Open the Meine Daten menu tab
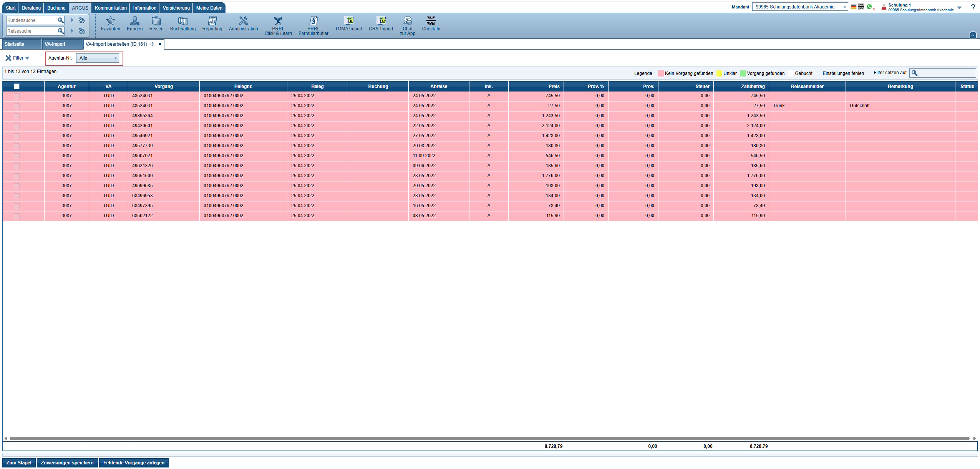Screen dimensions: 980x469 (209, 8)
